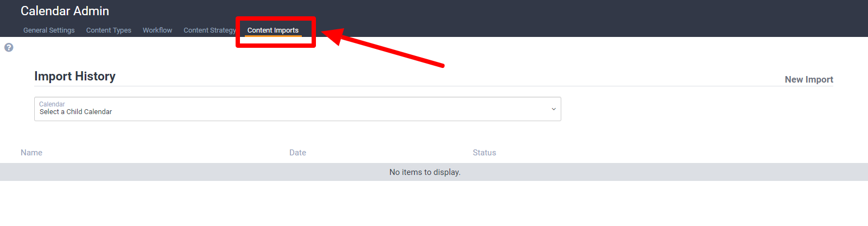
Task: Open the Content Types tab
Action: pos(109,30)
